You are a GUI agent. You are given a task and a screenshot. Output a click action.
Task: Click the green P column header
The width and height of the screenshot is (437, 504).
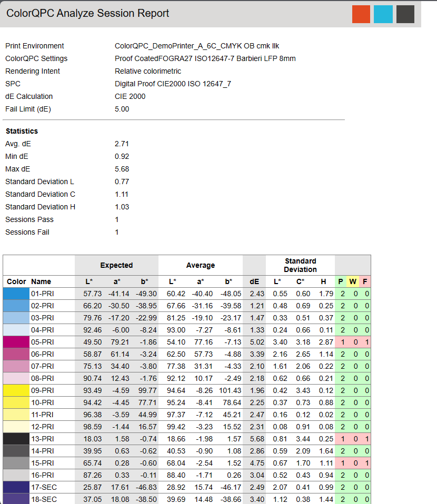[341, 281]
